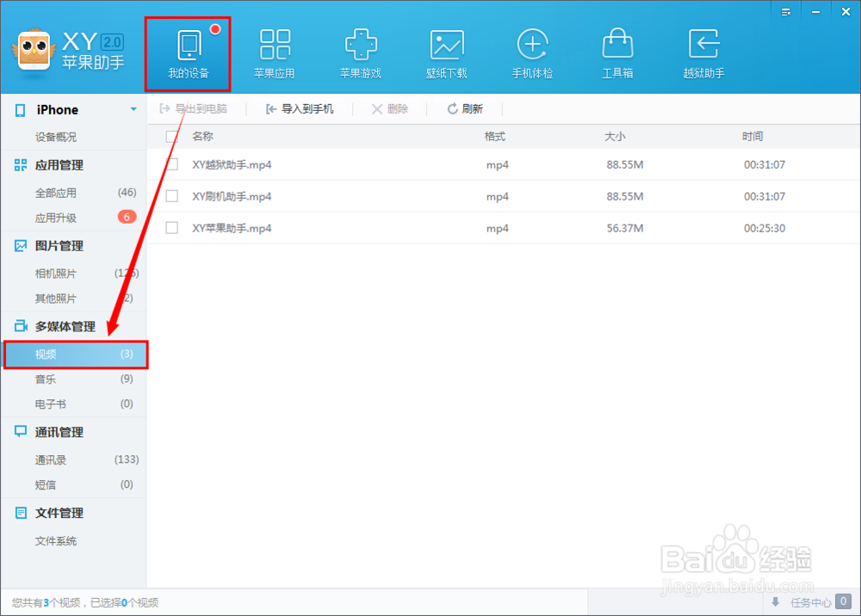Sort by 时间 column header
This screenshot has height=616, width=861.
pos(753,137)
